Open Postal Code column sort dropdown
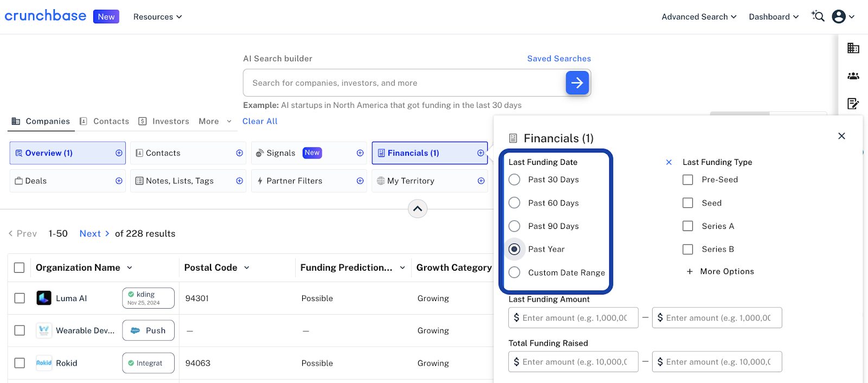 tap(247, 267)
